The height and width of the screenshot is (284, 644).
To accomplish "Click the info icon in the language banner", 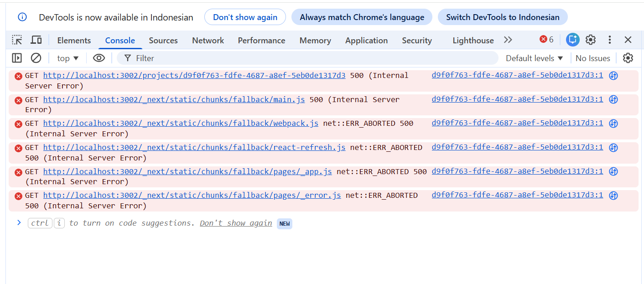I will [22, 17].
